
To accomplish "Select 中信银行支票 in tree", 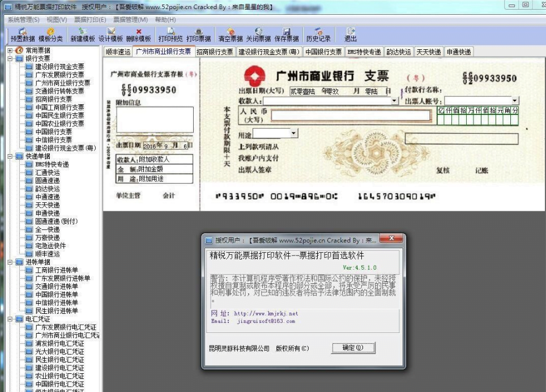I will pyautogui.click(x=54, y=140).
